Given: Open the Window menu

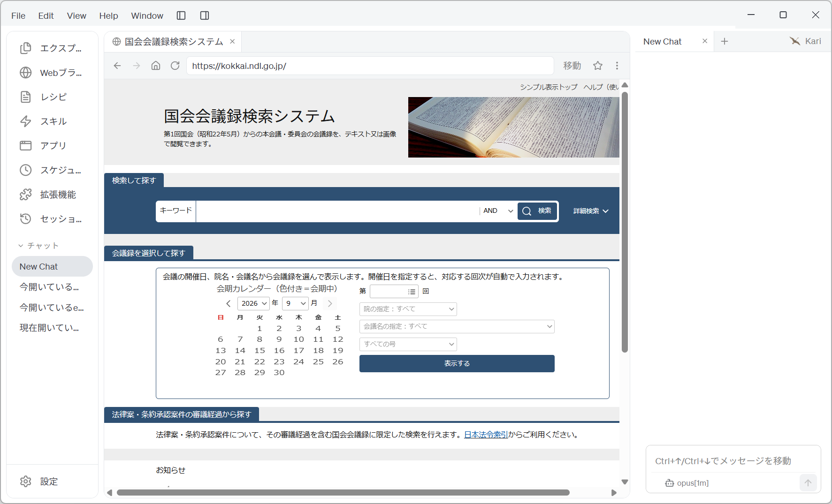Looking at the screenshot, I should (147, 15).
